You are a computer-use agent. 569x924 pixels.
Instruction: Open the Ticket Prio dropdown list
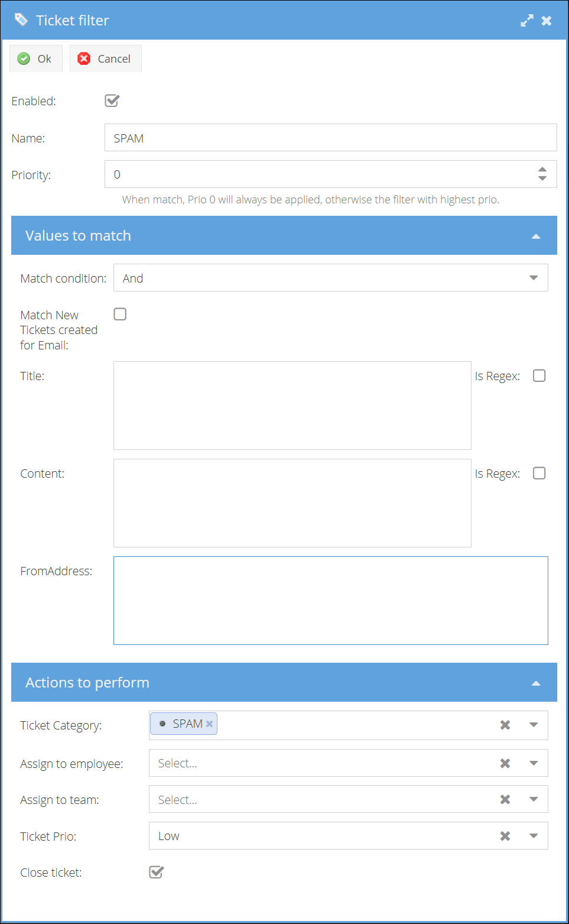[534, 836]
